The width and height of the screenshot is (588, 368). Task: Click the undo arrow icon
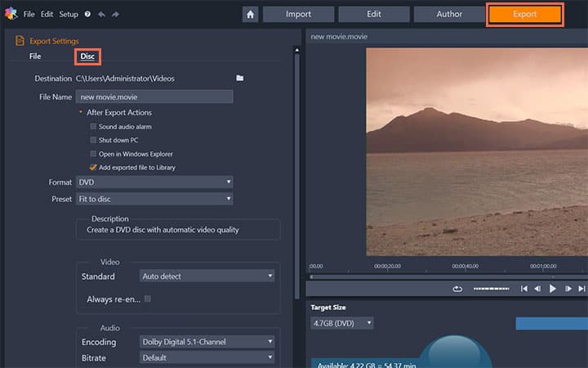(x=101, y=14)
